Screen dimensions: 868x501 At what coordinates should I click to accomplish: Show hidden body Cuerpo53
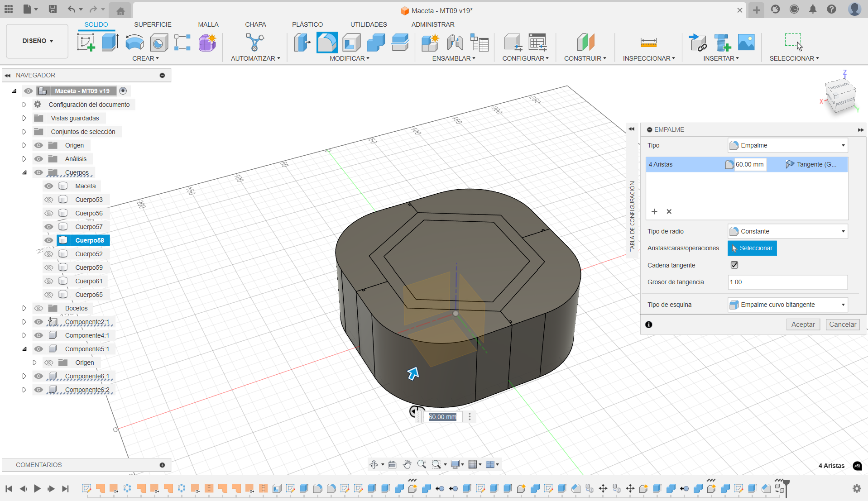click(48, 200)
